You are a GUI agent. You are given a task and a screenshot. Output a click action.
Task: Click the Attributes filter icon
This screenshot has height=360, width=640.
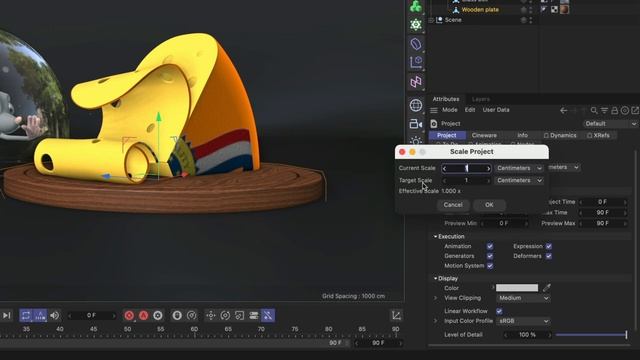click(604, 110)
